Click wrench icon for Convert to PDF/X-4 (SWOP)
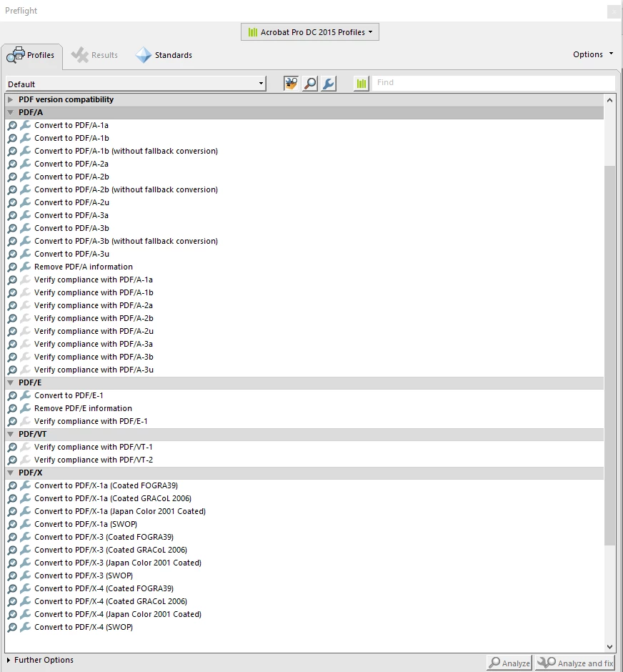 26,626
